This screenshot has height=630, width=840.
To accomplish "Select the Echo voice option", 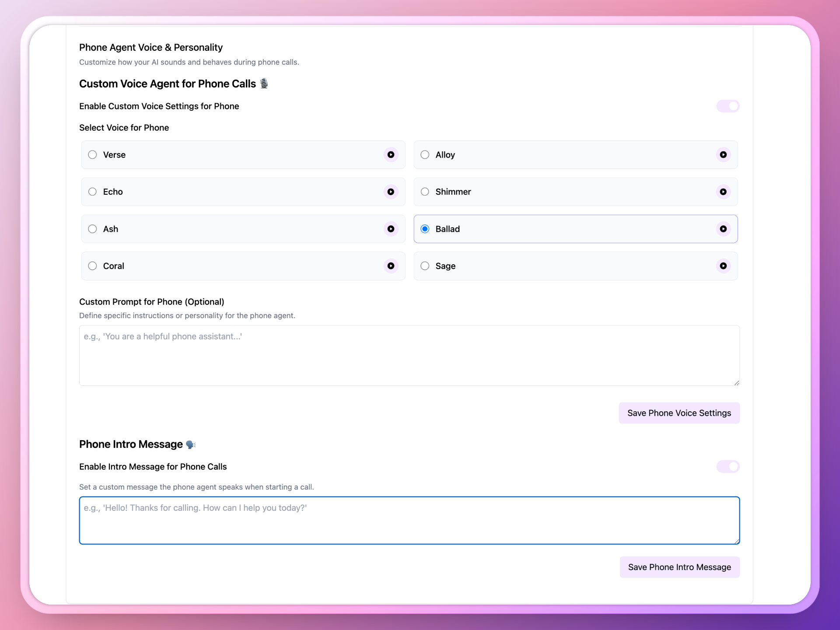I will (x=92, y=192).
